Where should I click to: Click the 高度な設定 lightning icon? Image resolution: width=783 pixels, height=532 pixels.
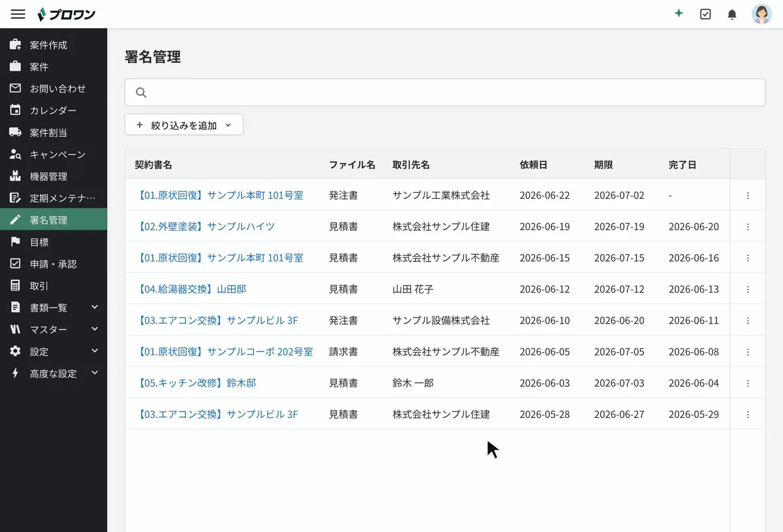(x=15, y=373)
